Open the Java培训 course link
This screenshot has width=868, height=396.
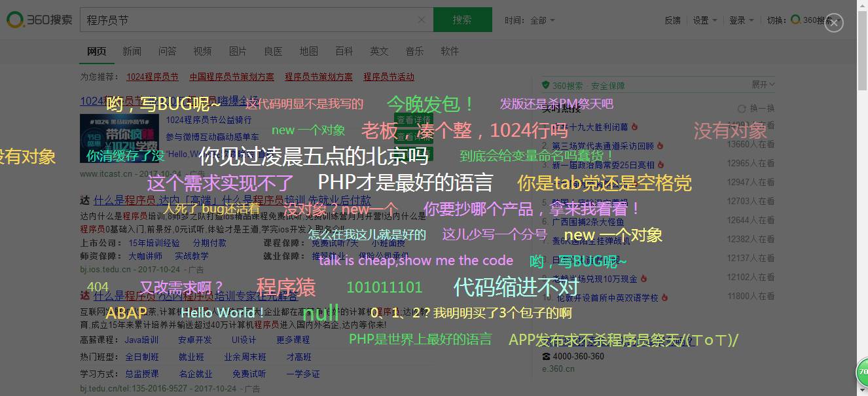pyautogui.click(x=141, y=340)
